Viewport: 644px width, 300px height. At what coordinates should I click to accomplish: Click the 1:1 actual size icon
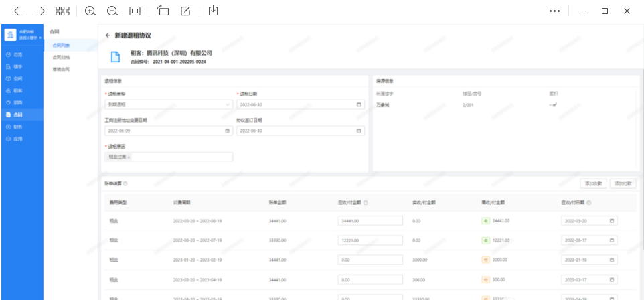pos(135,11)
